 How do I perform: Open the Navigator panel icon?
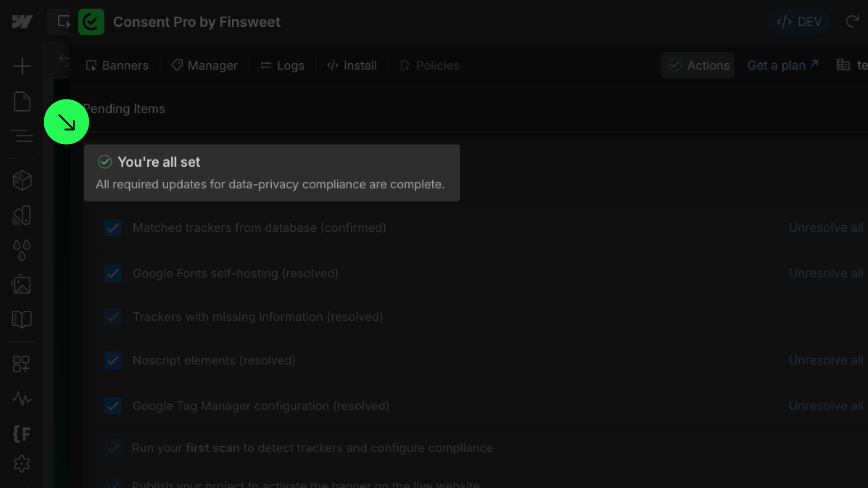click(22, 136)
